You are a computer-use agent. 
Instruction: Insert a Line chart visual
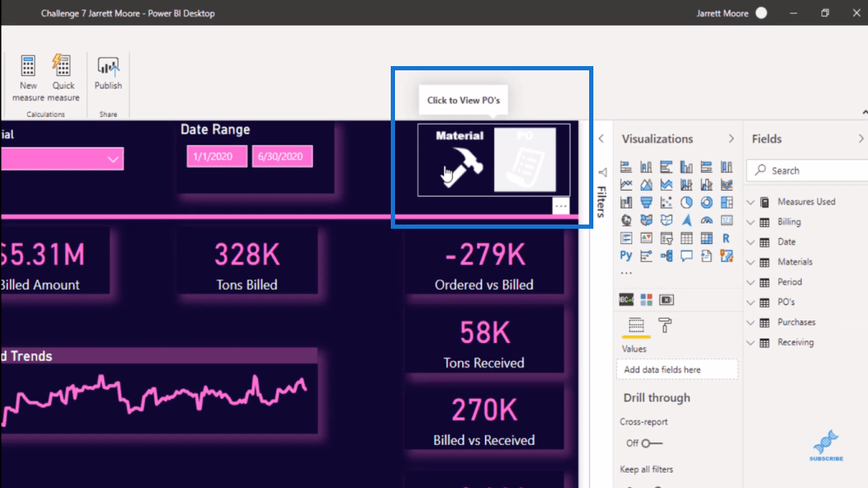pyautogui.click(x=626, y=185)
